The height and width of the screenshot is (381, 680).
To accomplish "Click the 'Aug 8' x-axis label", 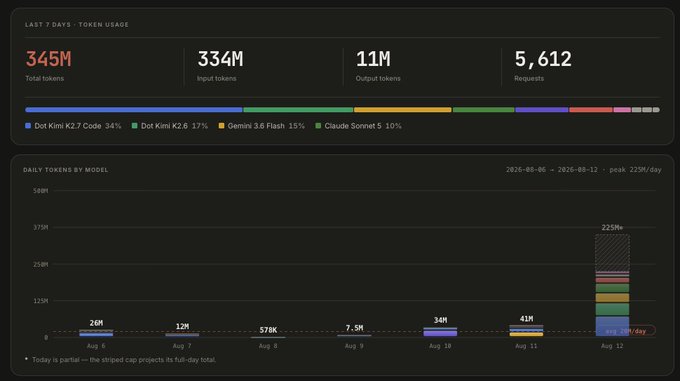I will coord(268,346).
